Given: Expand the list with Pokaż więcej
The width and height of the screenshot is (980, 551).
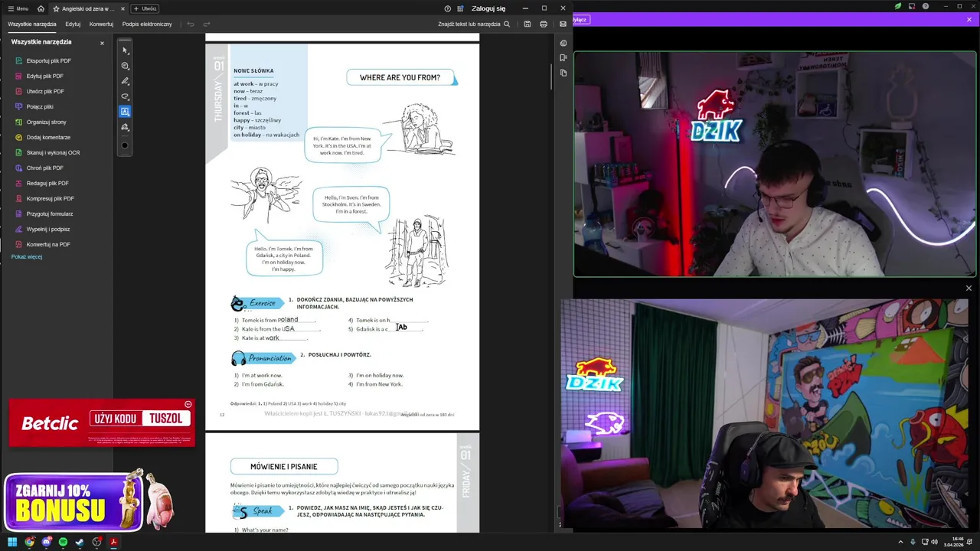Looking at the screenshot, I should 27,257.
